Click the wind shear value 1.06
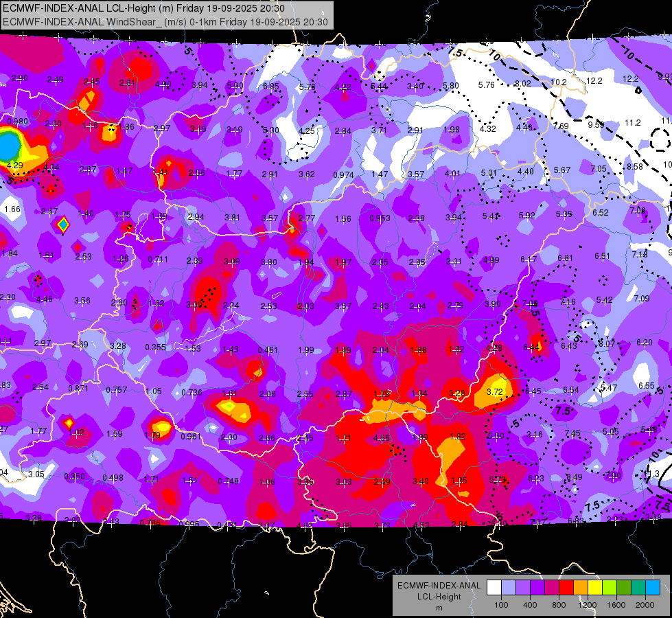 (267, 481)
